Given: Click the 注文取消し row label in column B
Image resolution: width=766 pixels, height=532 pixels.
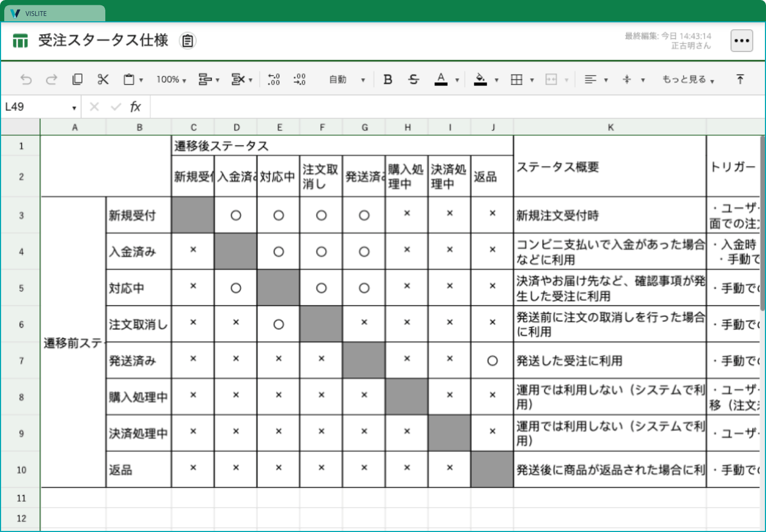Looking at the screenshot, I should point(138,325).
